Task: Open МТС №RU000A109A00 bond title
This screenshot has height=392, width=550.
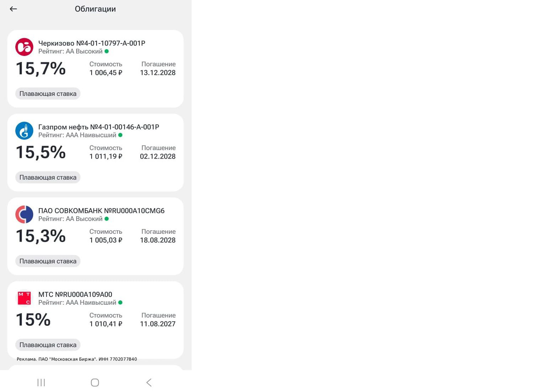Action: pos(75,294)
